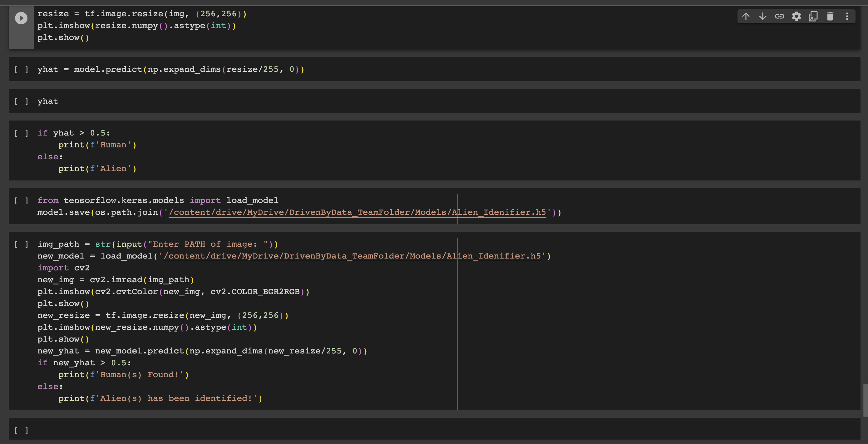Click the notebook's vertical scrollbar thumb
The image size is (868, 444).
click(x=865, y=400)
